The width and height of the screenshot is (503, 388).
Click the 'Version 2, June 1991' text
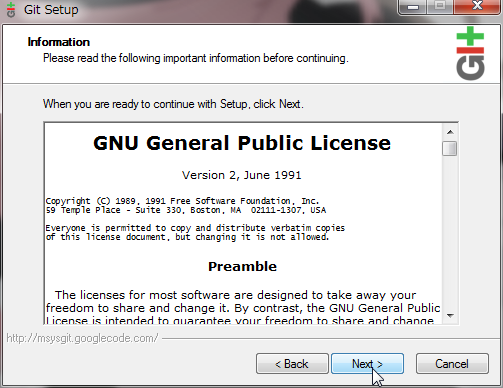[242, 175]
